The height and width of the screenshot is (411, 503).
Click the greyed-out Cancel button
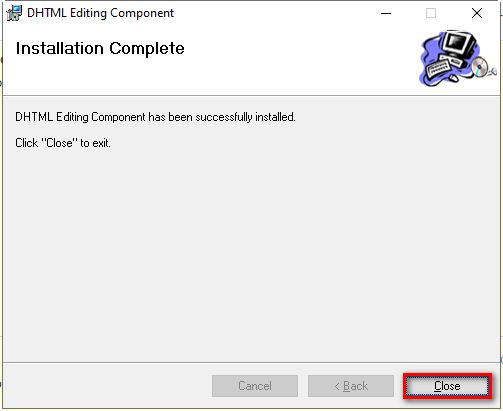(x=255, y=386)
